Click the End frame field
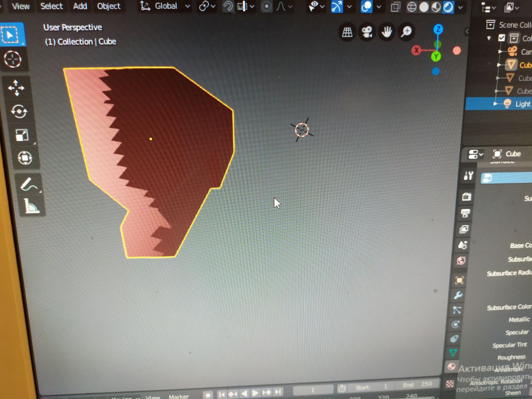532x399 pixels. click(x=417, y=384)
